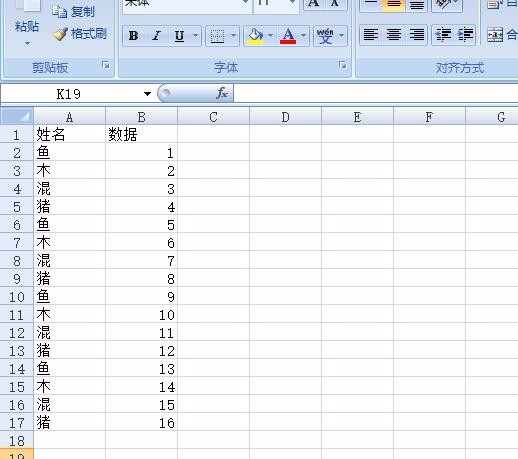This screenshot has width=518, height=459.
Task: Click the borders icon
Action: pyautogui.click(x=217, y=36)
